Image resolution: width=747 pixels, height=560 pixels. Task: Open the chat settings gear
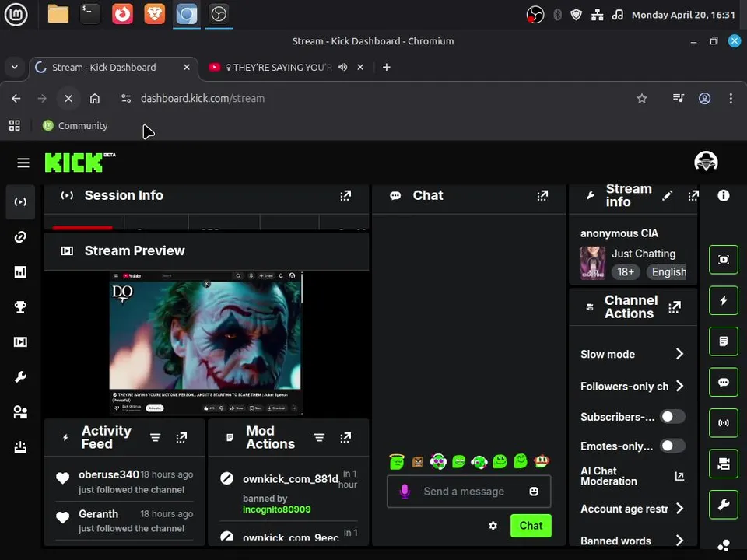pos(493,526)
